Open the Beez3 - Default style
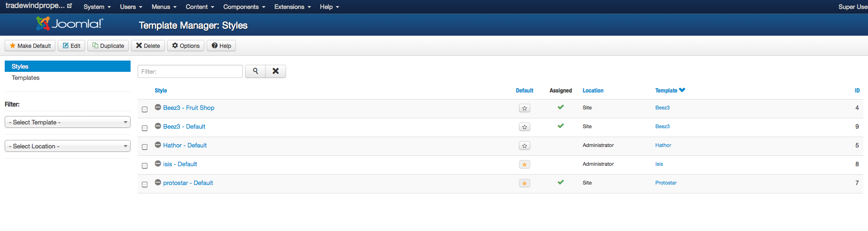868x231 pixels. pyautogui.click(x=184, y=126)
